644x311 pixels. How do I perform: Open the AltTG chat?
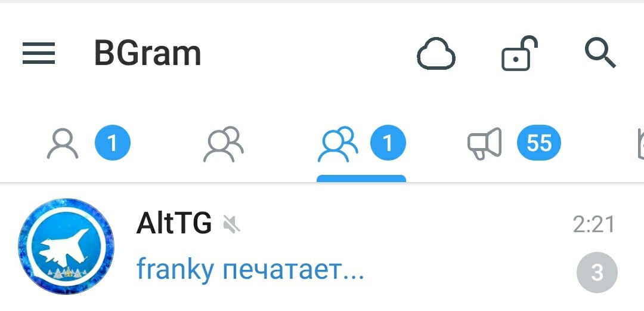pyautogui.click(x=322, y=247)
